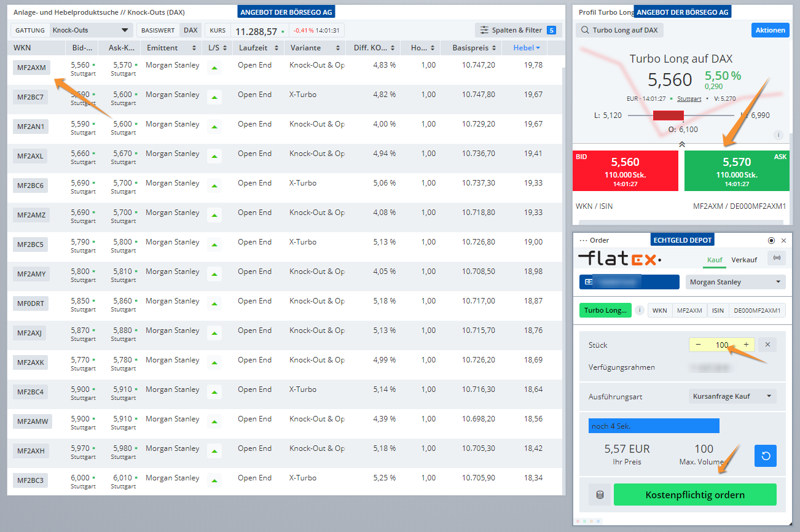Click the info icon in the profile chart
Screen dimensions: 800x532
pos(778,135)
